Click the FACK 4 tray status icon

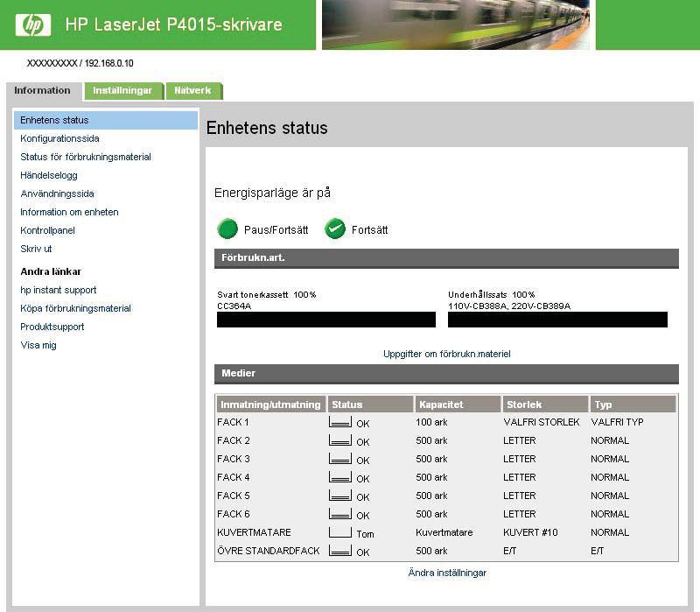[340, 476]
